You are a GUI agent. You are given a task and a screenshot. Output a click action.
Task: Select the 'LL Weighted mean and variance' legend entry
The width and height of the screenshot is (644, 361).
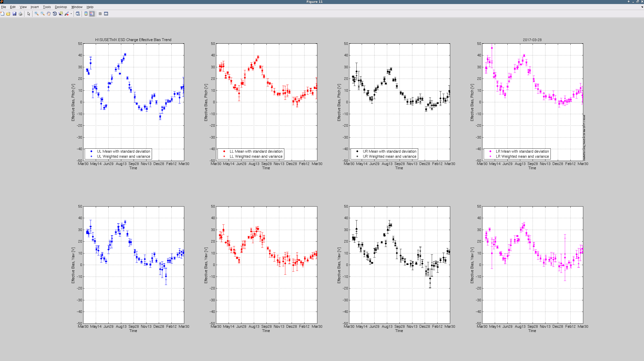256,156
